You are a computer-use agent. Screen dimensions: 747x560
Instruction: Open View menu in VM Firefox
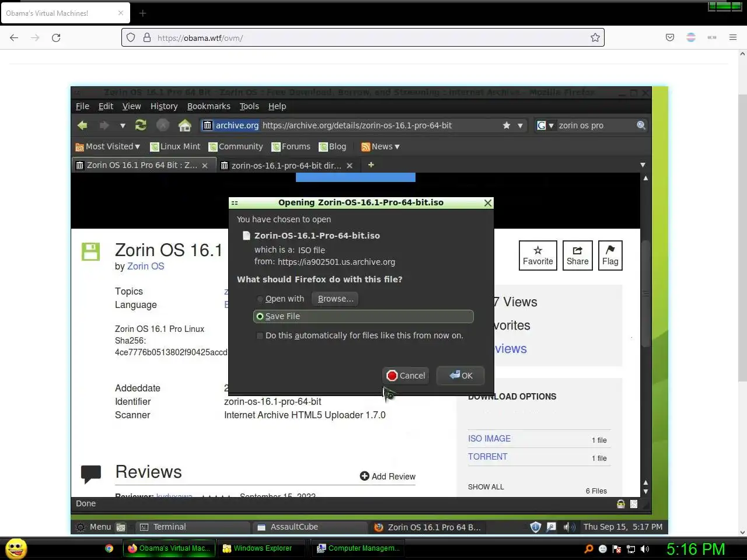point(131,106)
